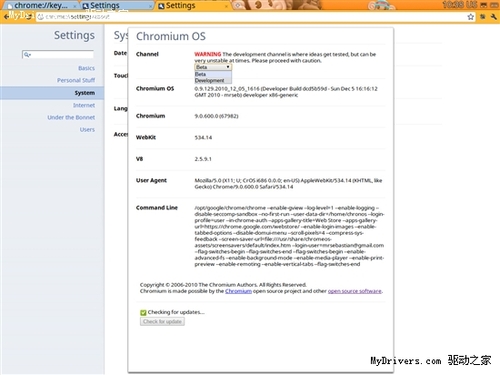Click the Channel row label
Viewport: 500px width, 375px height.
tap(147, 54)
